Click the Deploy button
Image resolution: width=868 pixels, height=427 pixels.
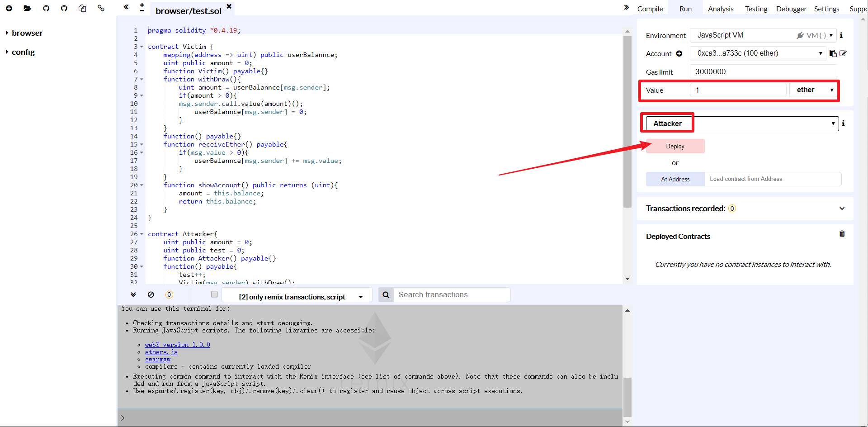[675, 146]
